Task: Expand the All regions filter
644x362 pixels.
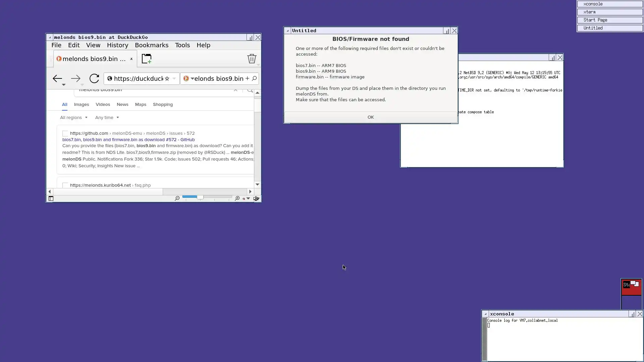Action: pos(73,118)
